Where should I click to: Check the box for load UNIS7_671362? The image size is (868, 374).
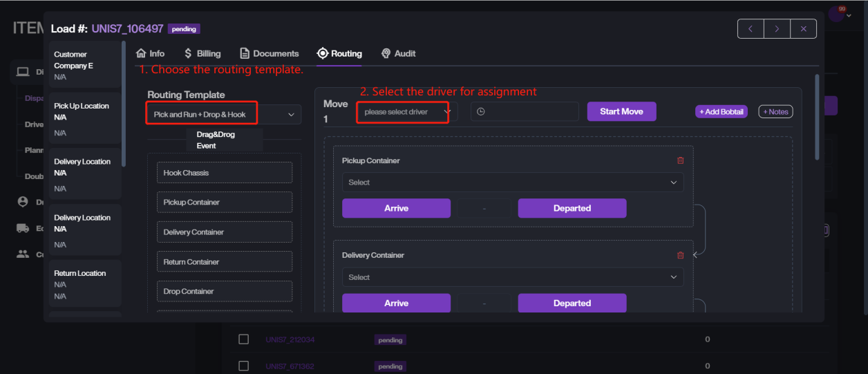click(x=243, y=366)
